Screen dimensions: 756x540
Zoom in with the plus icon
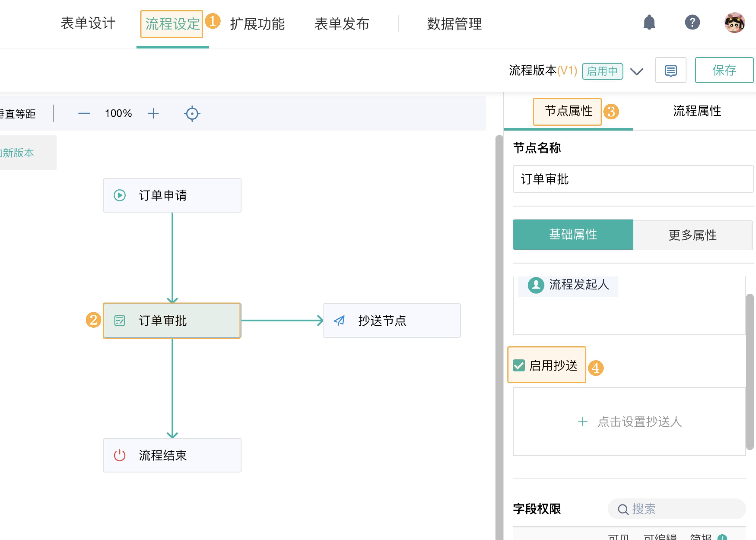pyautogui.click(x=153, y=114)
